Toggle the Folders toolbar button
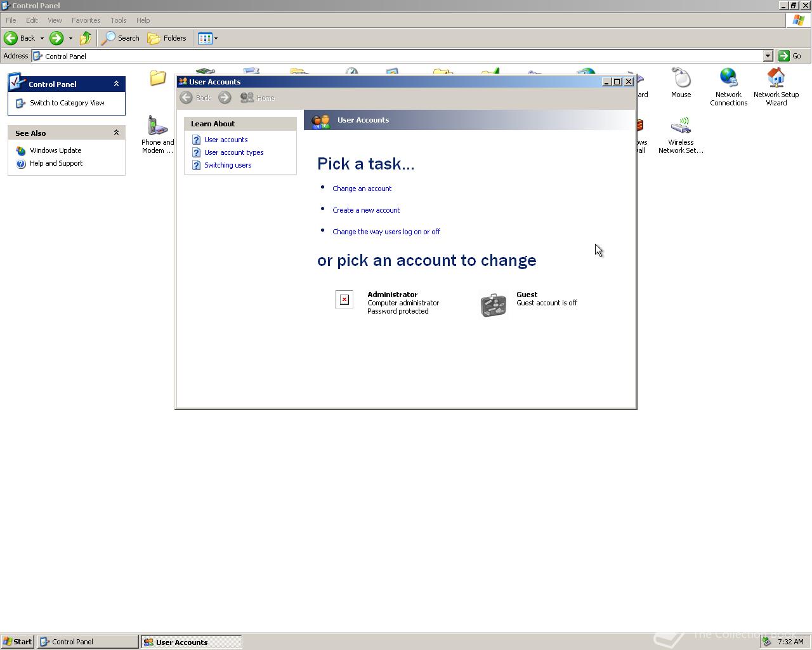The image size is (812, 650). 167,38
